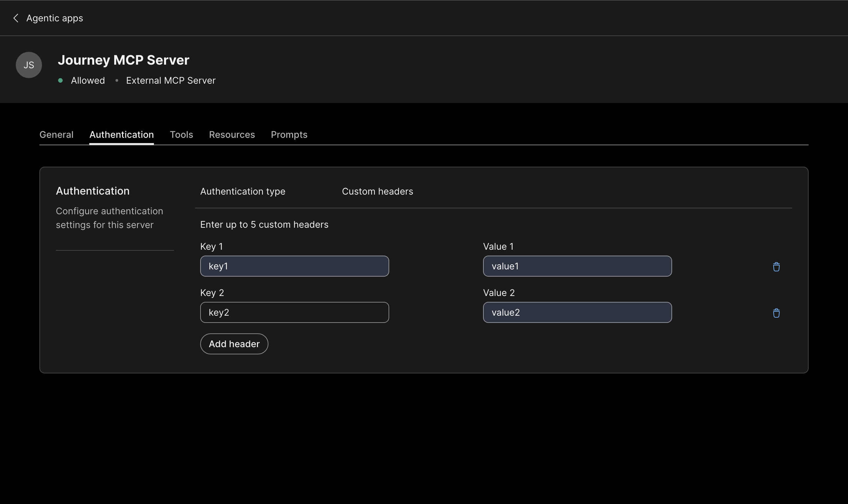Click inside the Key 2 input field
This screenshot has height=504, width=848.
[x=294, y=312]
